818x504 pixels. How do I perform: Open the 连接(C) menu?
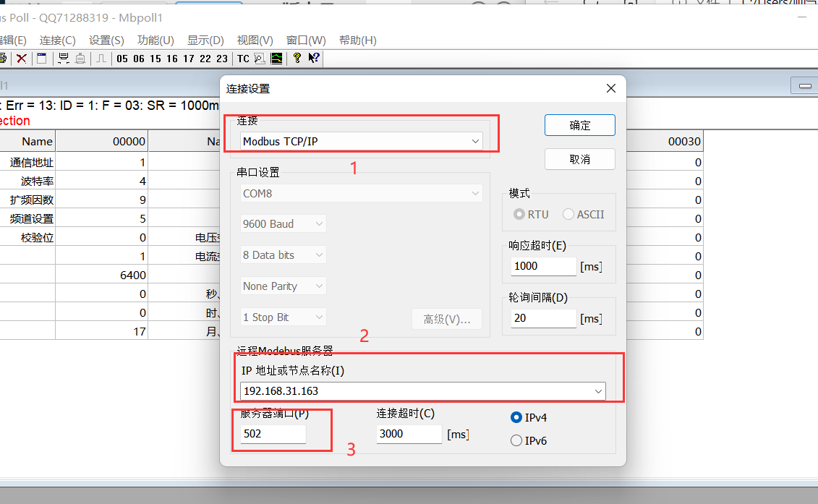tap(57, 40)
